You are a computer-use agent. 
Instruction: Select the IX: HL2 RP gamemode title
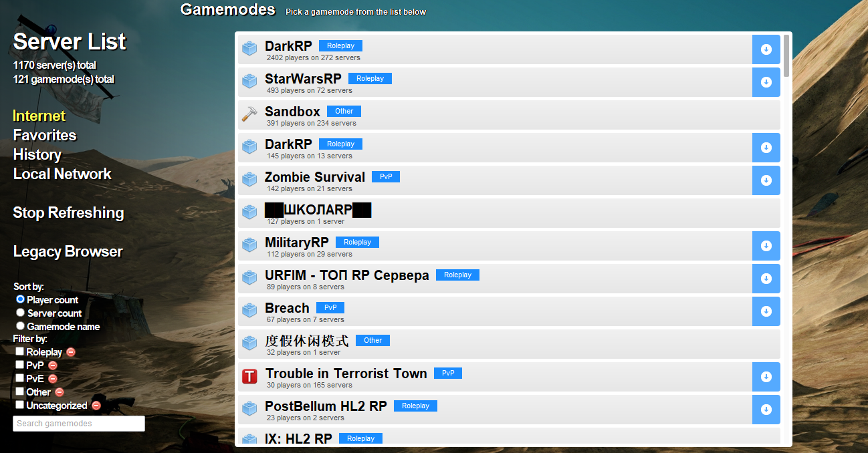[x=298, y=439]
